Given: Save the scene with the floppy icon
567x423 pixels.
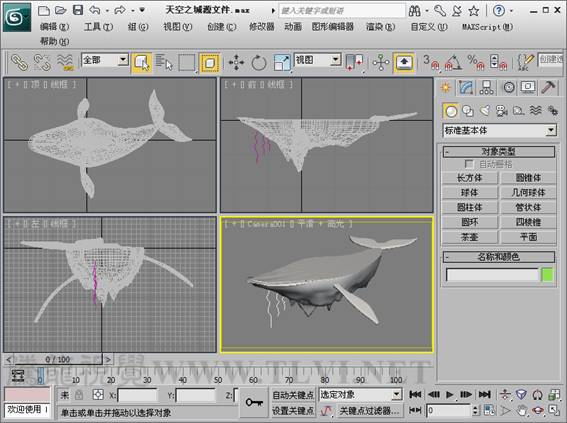Looking at the screenshot, I should [x=78, y=10].
